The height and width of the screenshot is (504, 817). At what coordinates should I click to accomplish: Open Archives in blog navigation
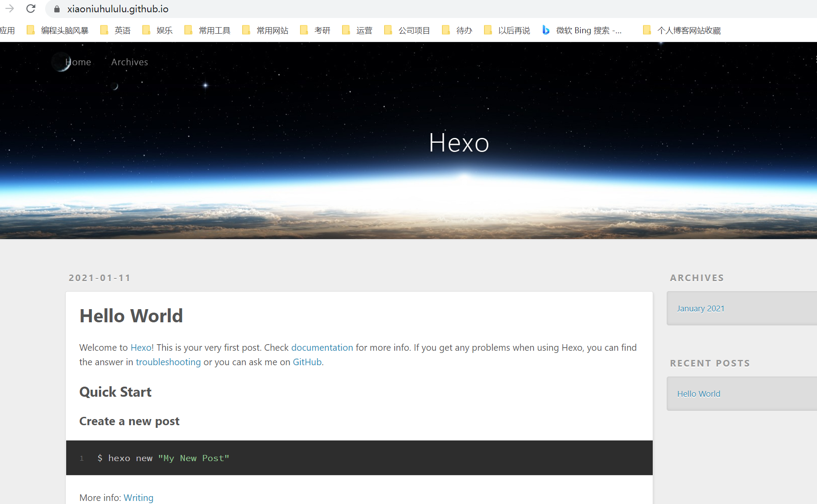pyautogui.click(x=130, y=62)
